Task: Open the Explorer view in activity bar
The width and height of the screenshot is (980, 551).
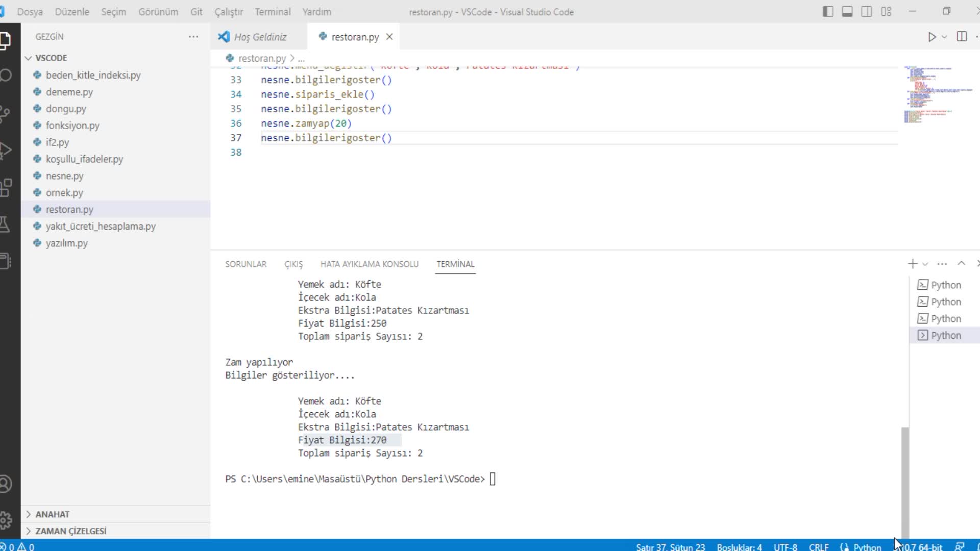Action: click(5, 40)
